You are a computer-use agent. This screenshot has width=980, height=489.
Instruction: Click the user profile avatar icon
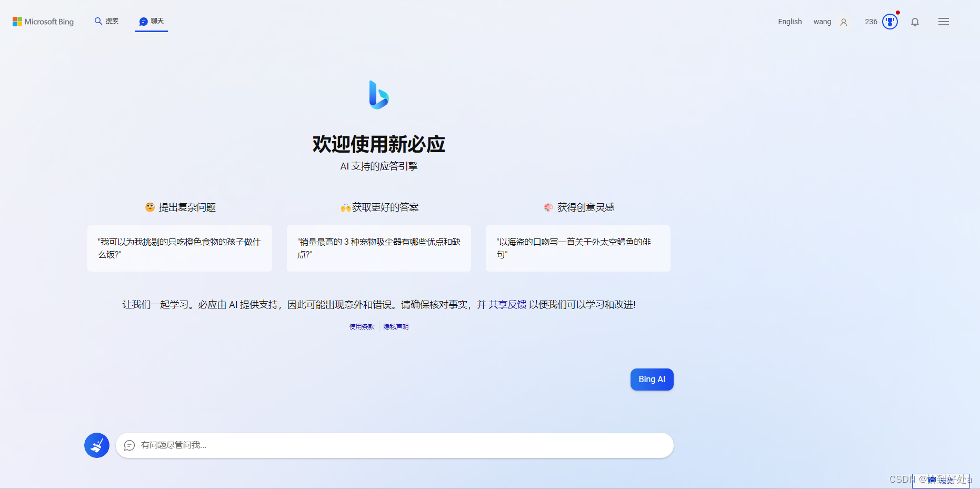click(844, 22)
